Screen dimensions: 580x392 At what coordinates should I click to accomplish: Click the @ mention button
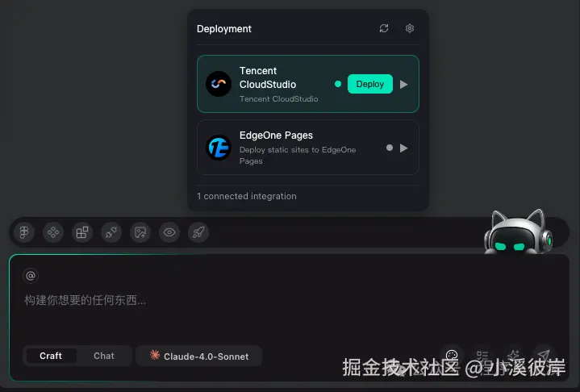tap(31, 276)
